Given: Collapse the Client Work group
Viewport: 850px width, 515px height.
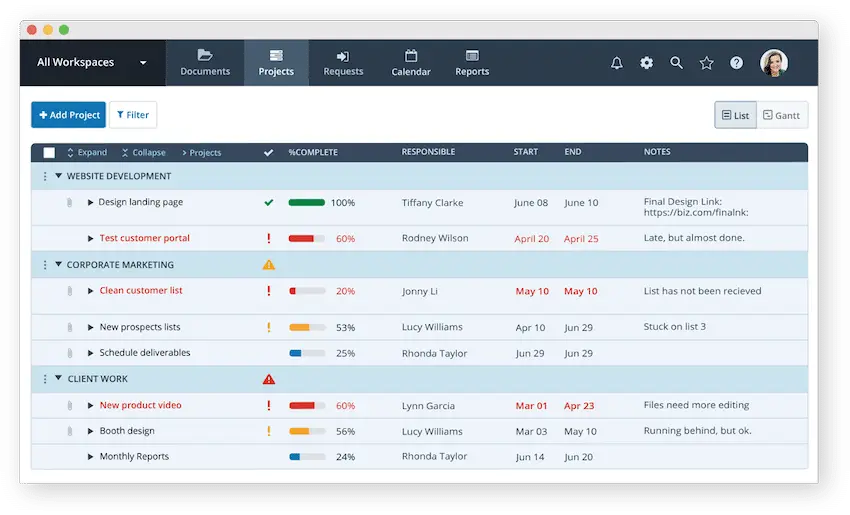Looking at the screenshot, I should pyautogui.click(x=59, y=378).
